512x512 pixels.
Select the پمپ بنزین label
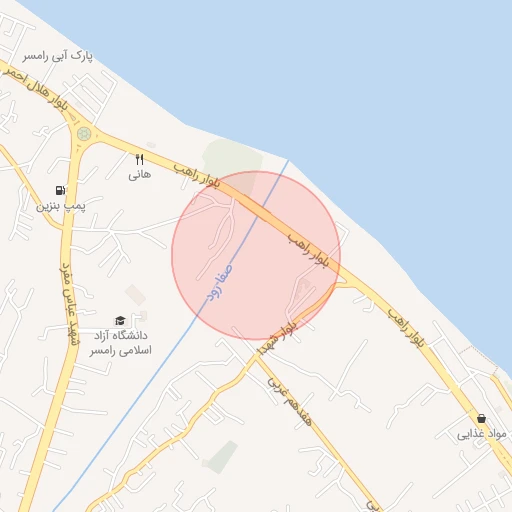[x=61, y=206]
